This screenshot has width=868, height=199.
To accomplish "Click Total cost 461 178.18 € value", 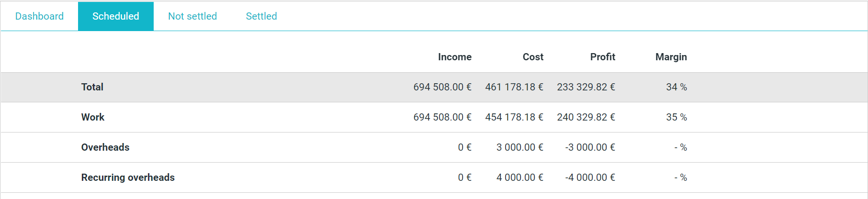I will pos(514,87).
